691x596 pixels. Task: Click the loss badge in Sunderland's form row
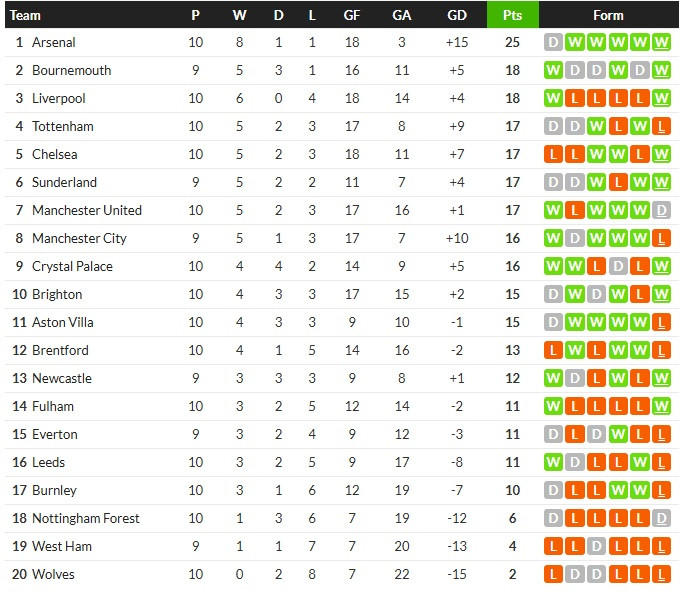coord(618,183)
